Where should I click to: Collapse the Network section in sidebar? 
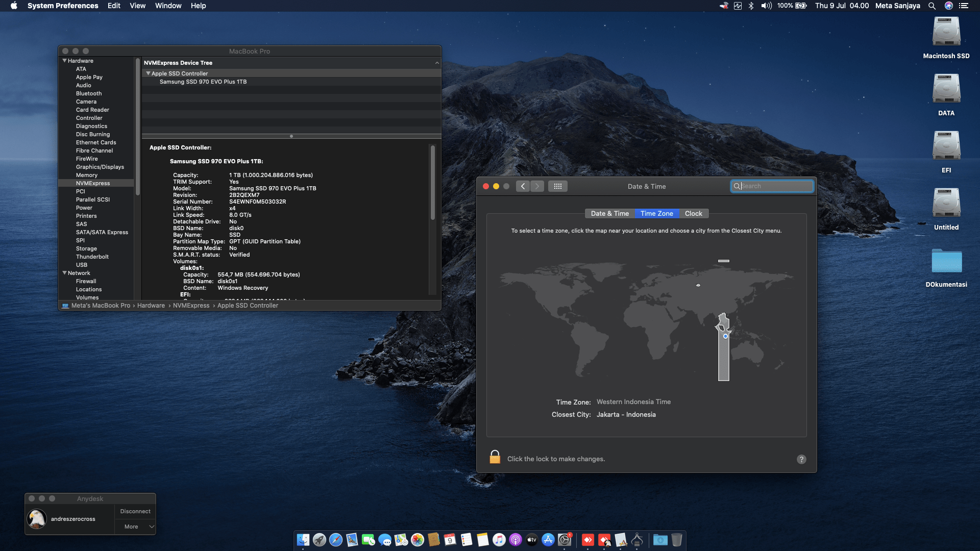point(65,273)
